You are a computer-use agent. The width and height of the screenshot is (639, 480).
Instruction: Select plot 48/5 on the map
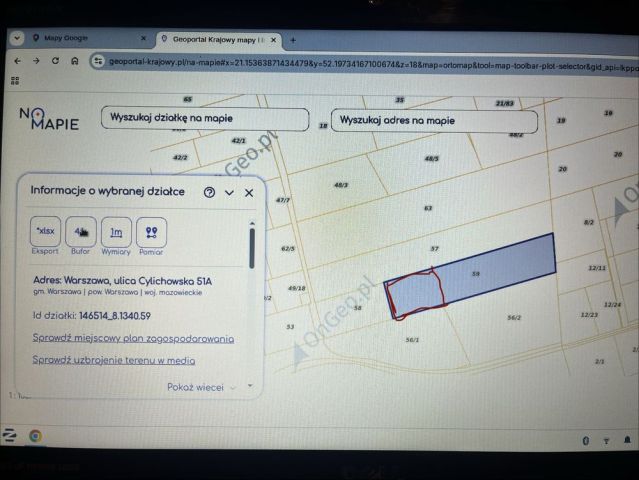tap(432, 159)
